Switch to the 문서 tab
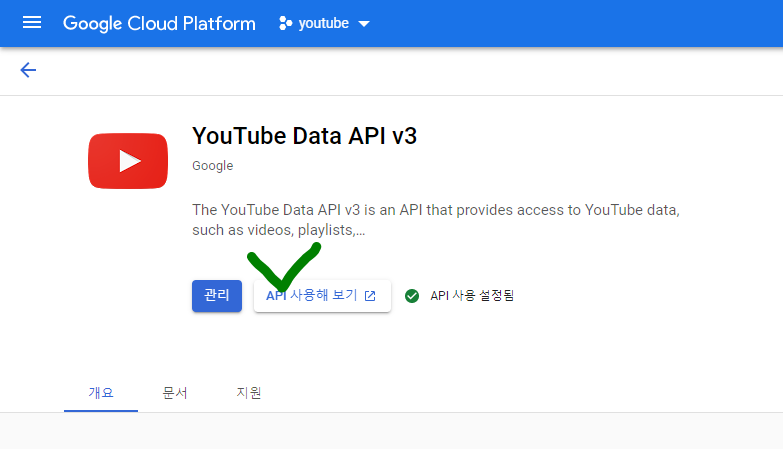Viewport: 783px width, 449px height. click(175, 393)
